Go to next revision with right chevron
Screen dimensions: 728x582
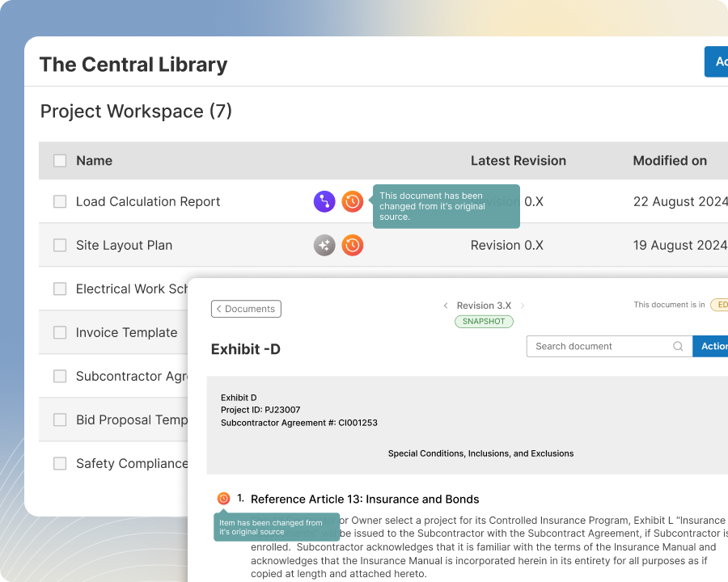point(523,306)
